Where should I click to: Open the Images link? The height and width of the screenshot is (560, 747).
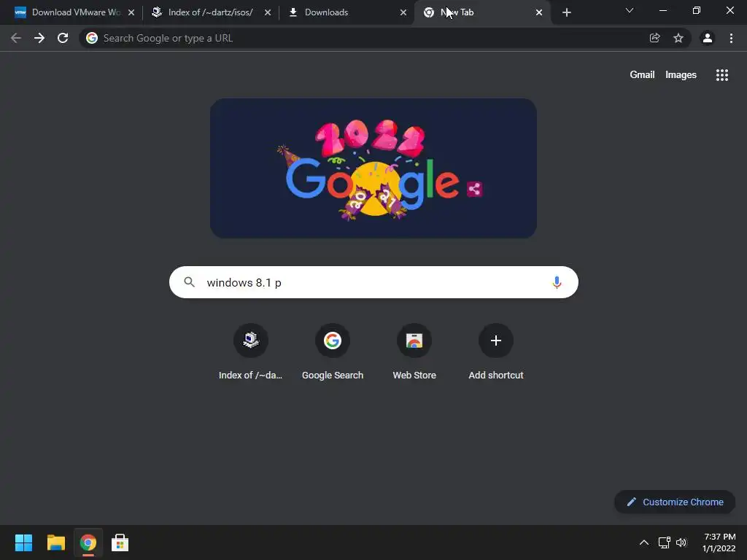tap(681, 75)
